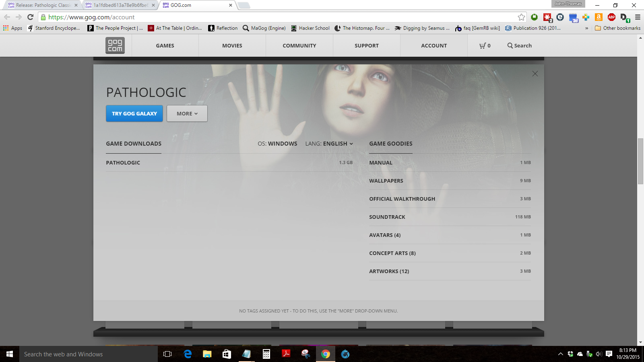Open the Action Center notifications icon
The image size is (644, 362).
click(x=609, y=354)
